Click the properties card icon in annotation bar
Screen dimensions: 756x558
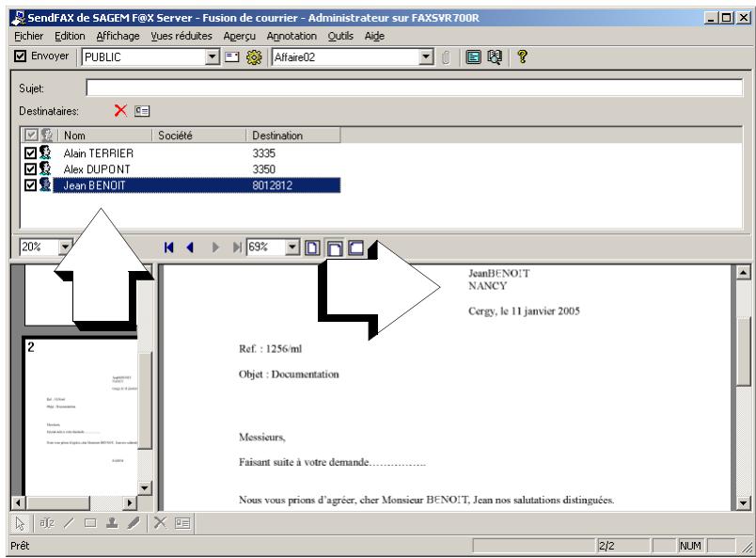[182, 523]
